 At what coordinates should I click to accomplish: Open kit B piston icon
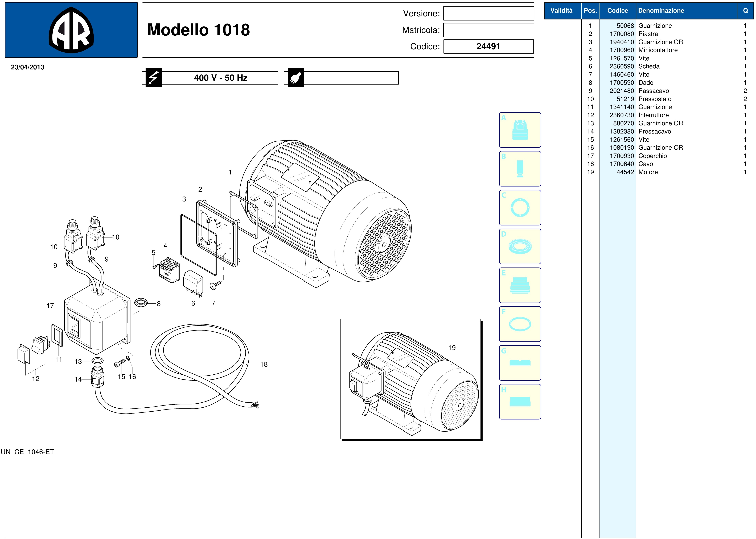pos(520,169)
